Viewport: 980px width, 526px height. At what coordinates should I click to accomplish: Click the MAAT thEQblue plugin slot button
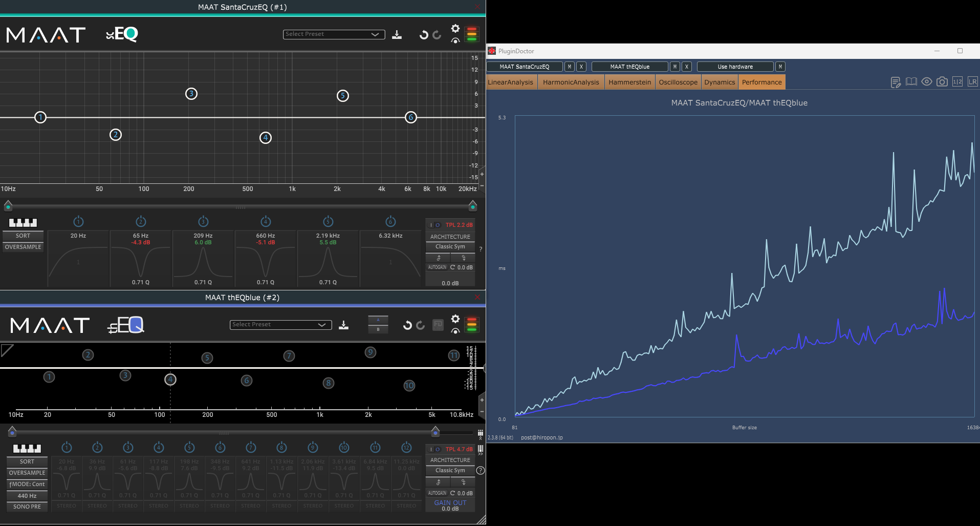click(x=630, y=67)
